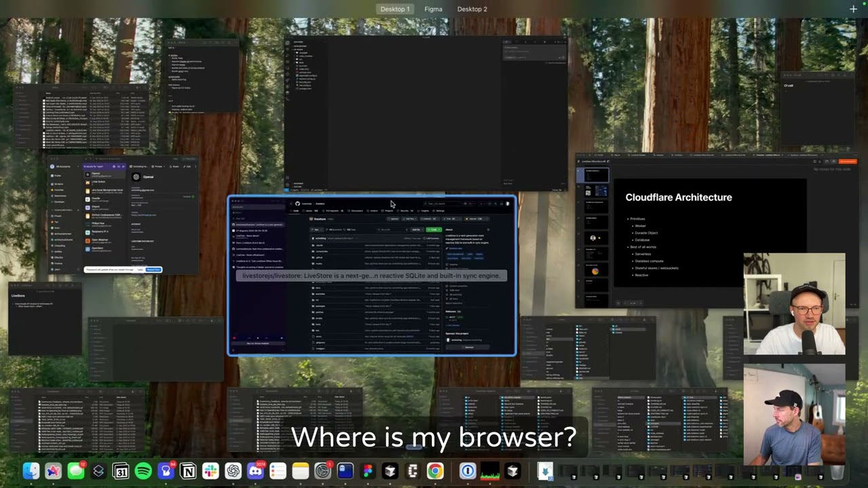This screenshot has height=488, width=868.
Task: Add a new desktop space with plus button
Action: (853, 9)
